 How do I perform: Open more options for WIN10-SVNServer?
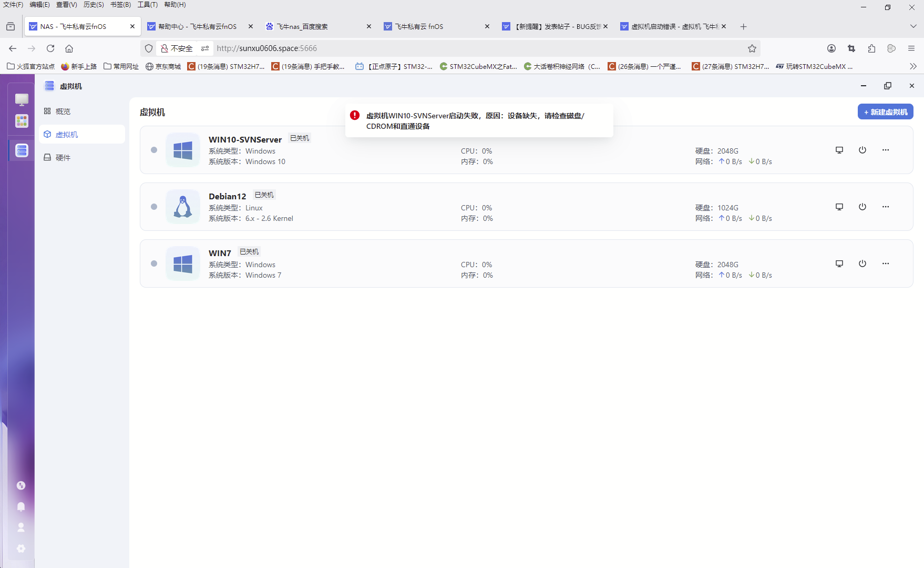click(886, 150)
